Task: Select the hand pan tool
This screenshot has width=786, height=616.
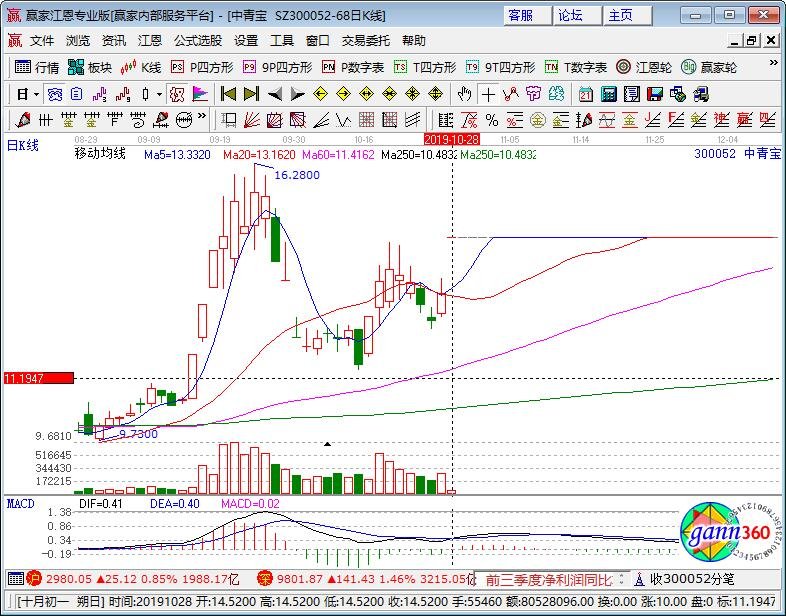Action: click(x=464, y=94)
